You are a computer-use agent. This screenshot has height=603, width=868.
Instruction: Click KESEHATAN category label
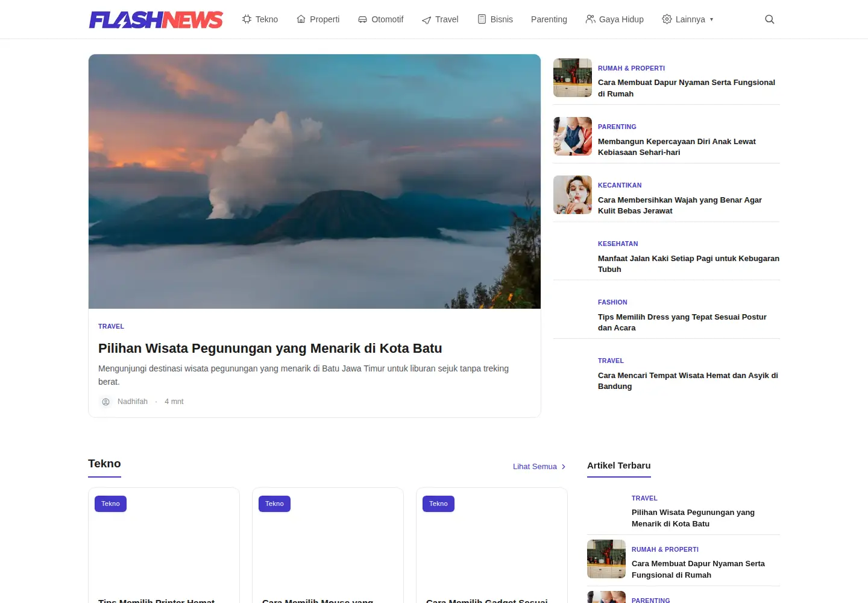[x=618, y=244]
